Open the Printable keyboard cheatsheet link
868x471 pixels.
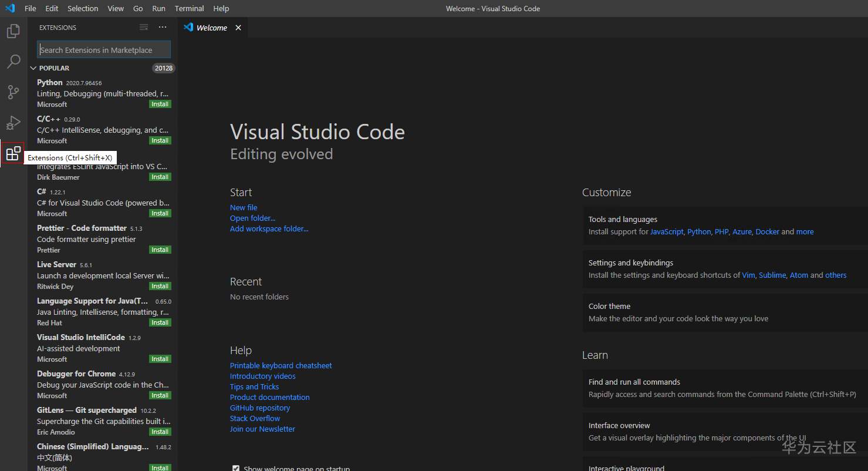[x=281, y=365]
